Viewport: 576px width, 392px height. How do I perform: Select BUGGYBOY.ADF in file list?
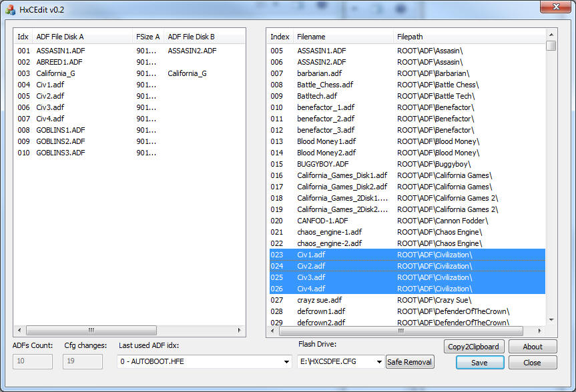pos(323,165)
